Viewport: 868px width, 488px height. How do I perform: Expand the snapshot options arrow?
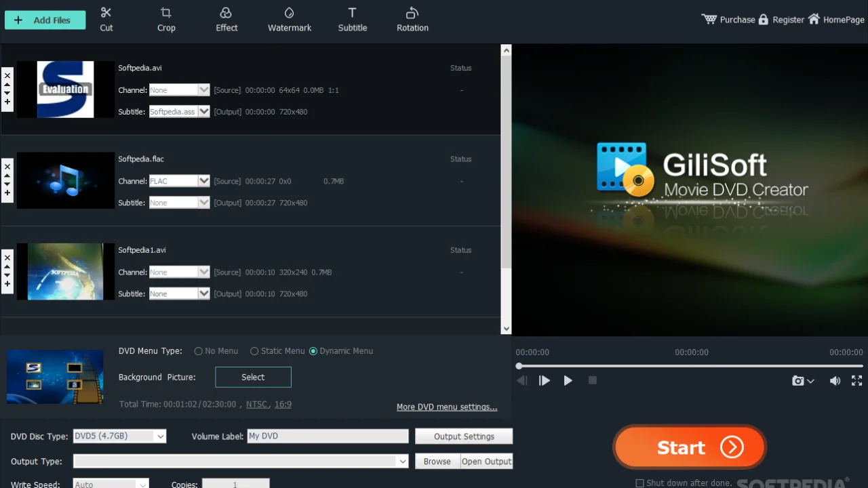[x=810, y=382]
